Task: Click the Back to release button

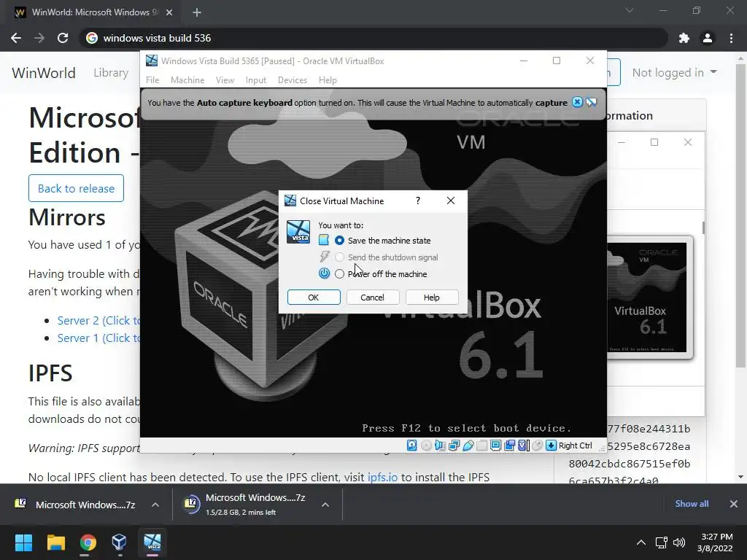Action: point(76,188)
